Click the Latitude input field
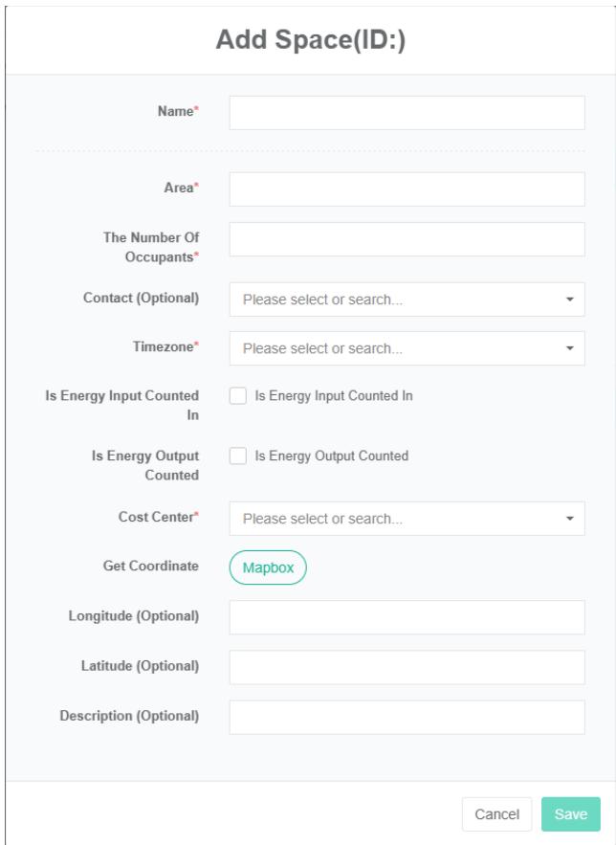 click(x=407, y=667)
